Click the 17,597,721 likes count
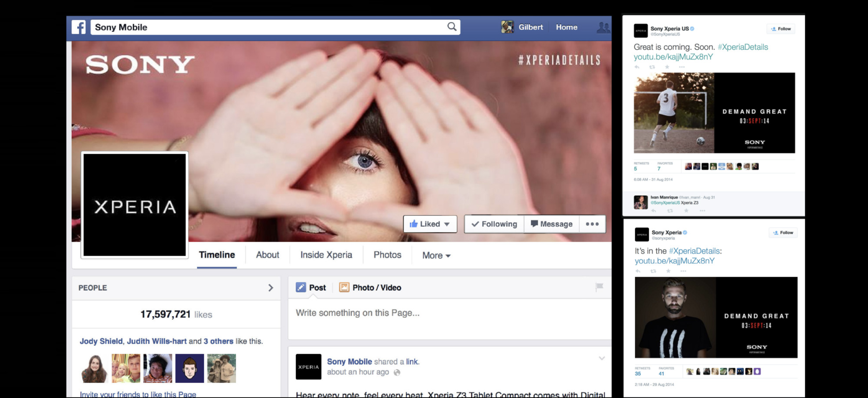Viewport: 868px width, 398px height. (x=176, y=314)
